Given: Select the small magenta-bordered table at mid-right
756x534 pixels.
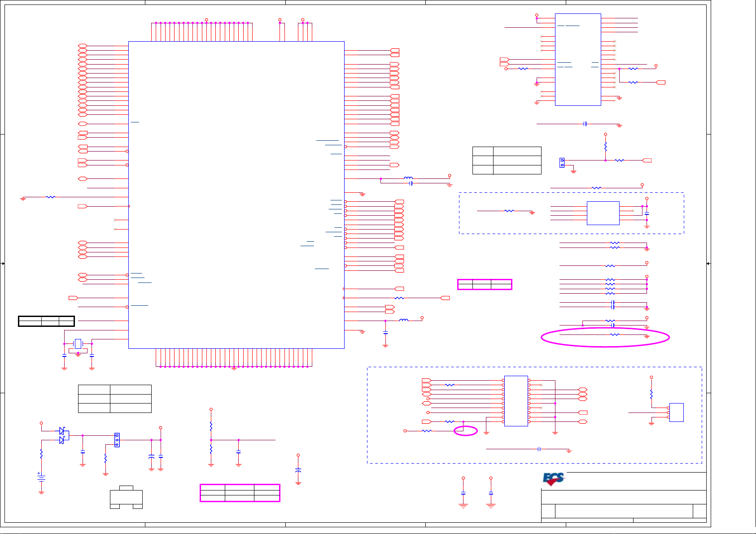Looking at the screenshot, I should [x=485, y=284].
